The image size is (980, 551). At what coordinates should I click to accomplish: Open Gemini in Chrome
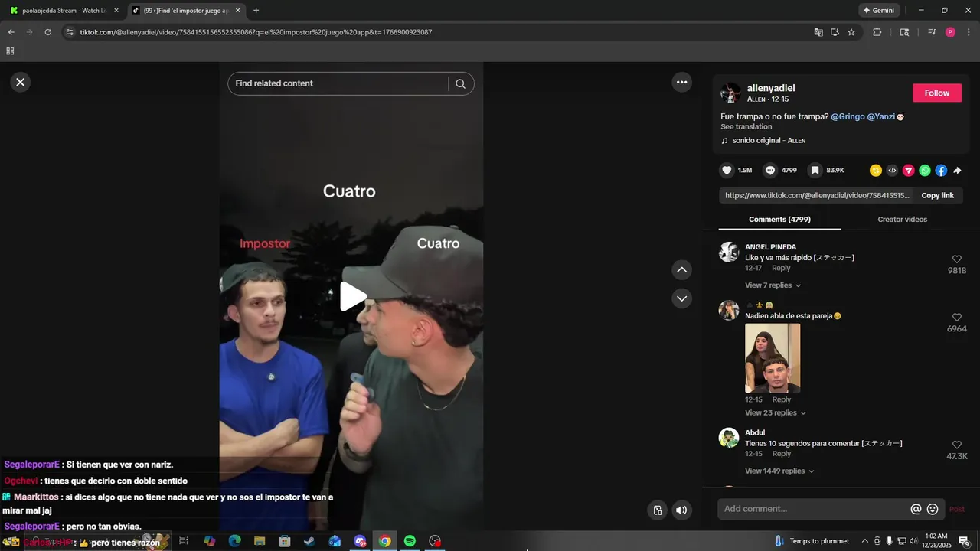pyautogui.click(x=879, y=11)
